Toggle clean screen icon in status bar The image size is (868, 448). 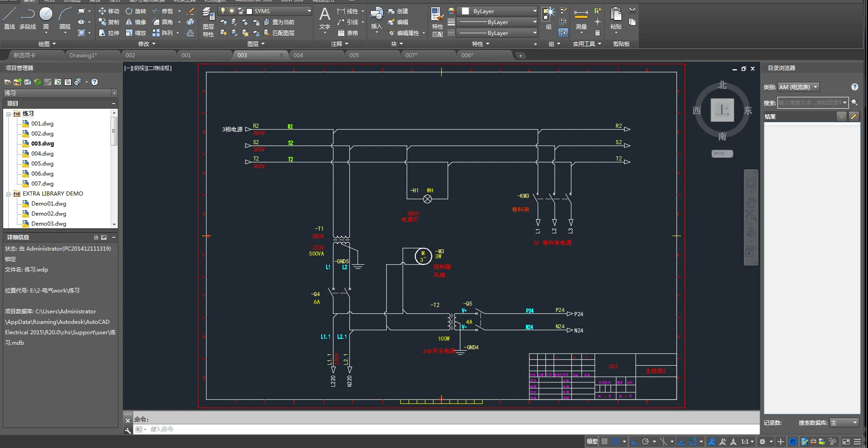pyautogui.click(x=846, y=441)
